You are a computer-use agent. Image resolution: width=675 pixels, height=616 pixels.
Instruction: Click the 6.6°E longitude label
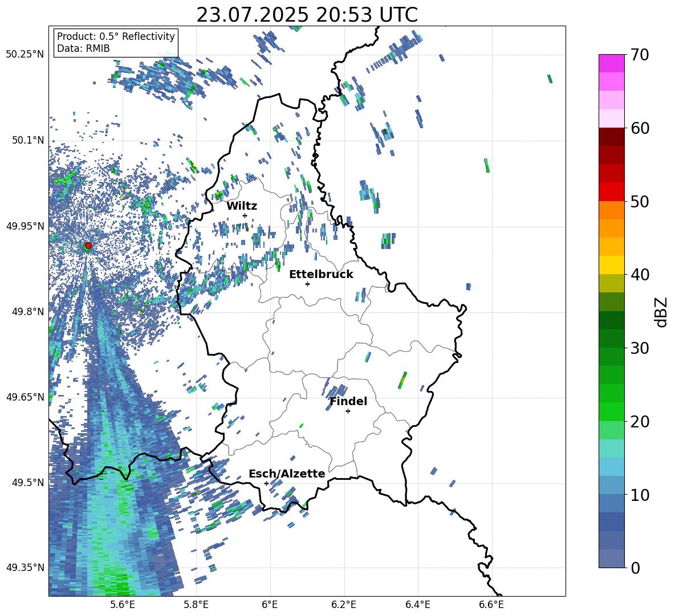click(x=491, y=605)
